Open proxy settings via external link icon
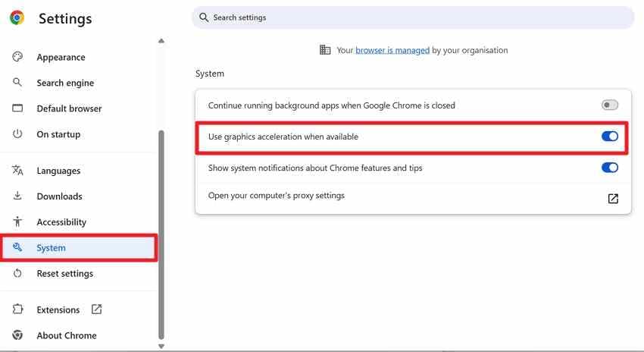Viewport: 644px width, 352px height. click(613, 199)
